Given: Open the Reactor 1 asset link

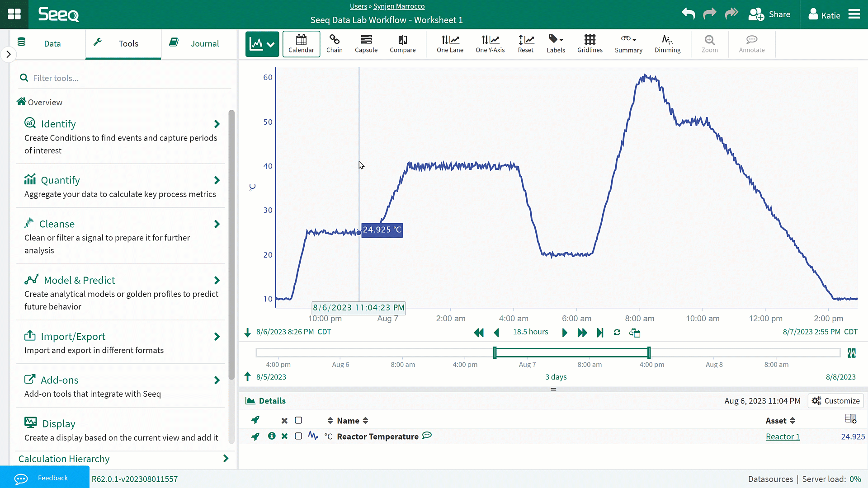Looking at the screenshot, I should click(x=783, y=436).
